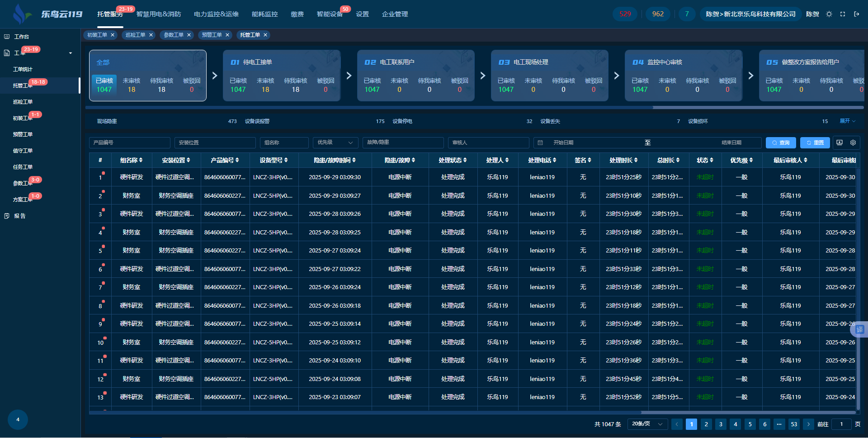Select 待我审核 in the 待电工接单 card
868x438 pixels.
point(295,85)
